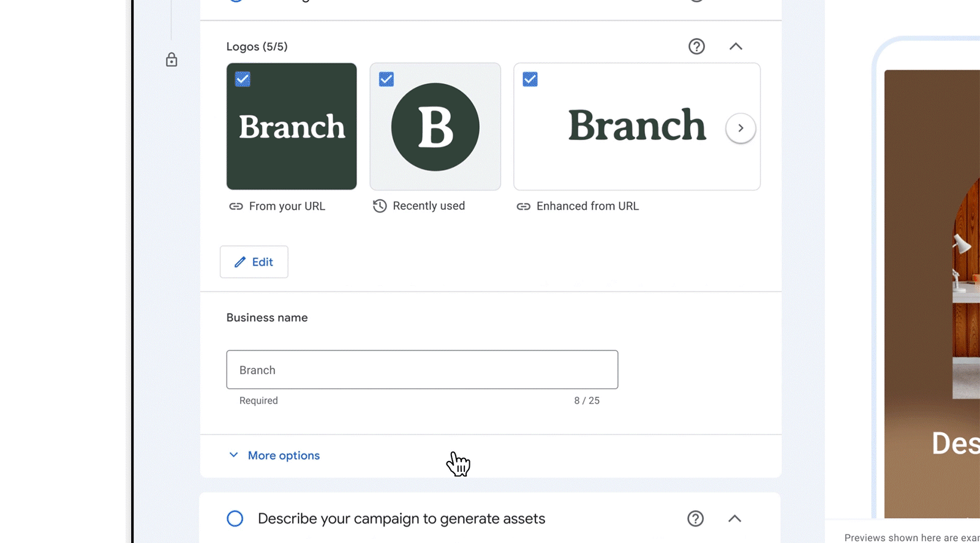Image resolution: width=980 pixels, height=543 pixels.
Task: Deselect the dark Branch wordmark logo checkbox
Action: [x=242, y=79]
